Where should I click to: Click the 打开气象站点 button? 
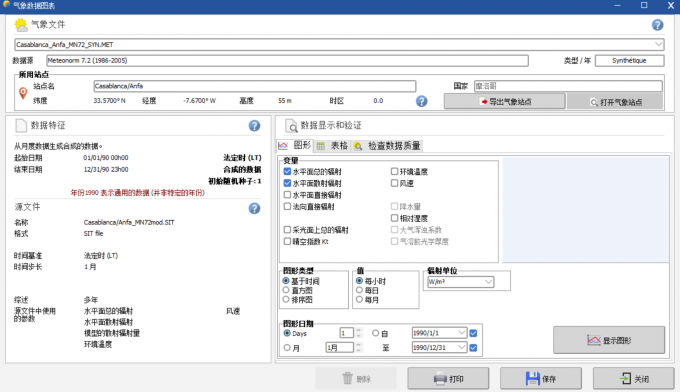(615, 102)
